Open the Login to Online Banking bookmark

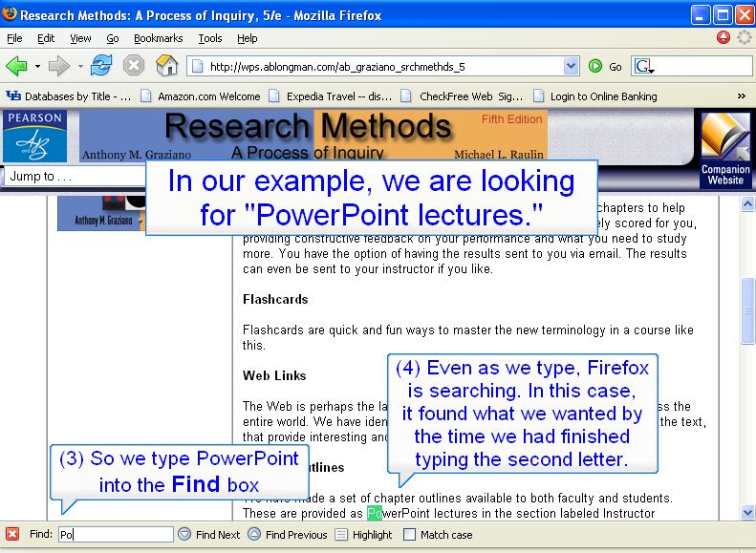pos(595,96)
